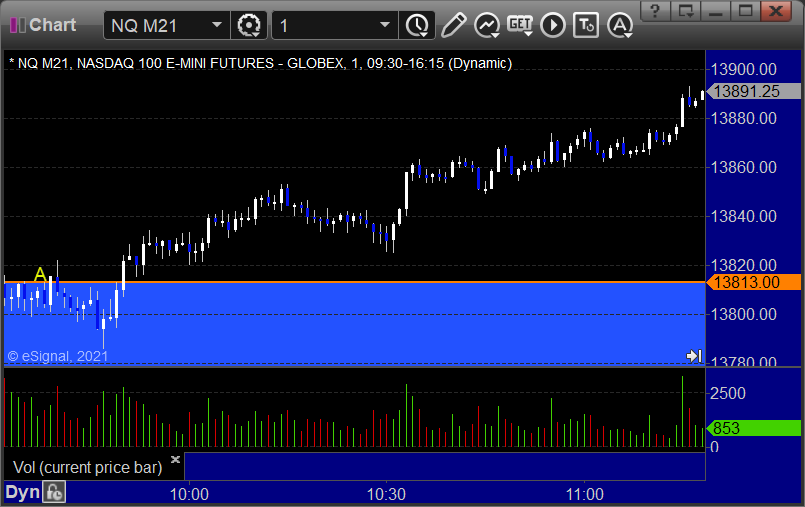Click the bar replay play button
805x507 pixels.
click(x=553, y=25)
